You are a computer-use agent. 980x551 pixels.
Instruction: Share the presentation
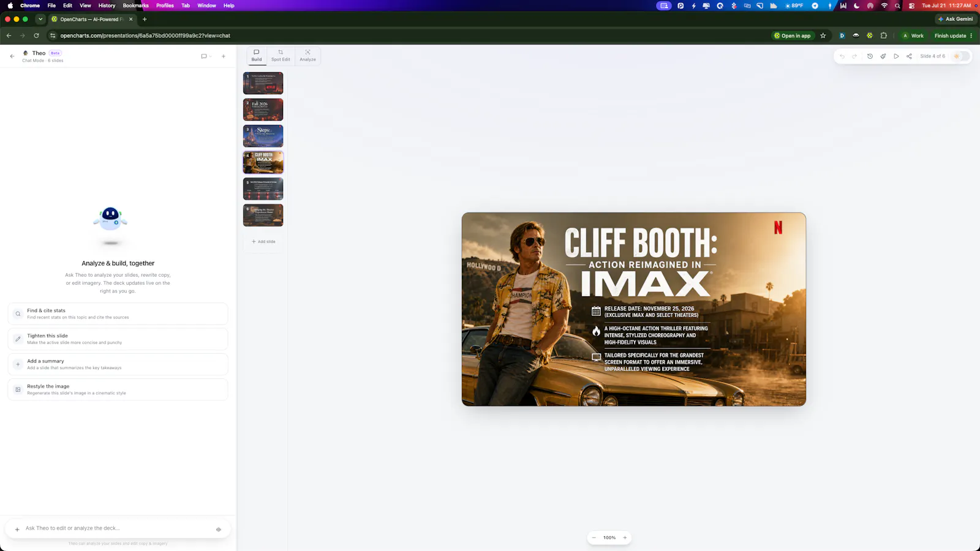coord(909,56)
